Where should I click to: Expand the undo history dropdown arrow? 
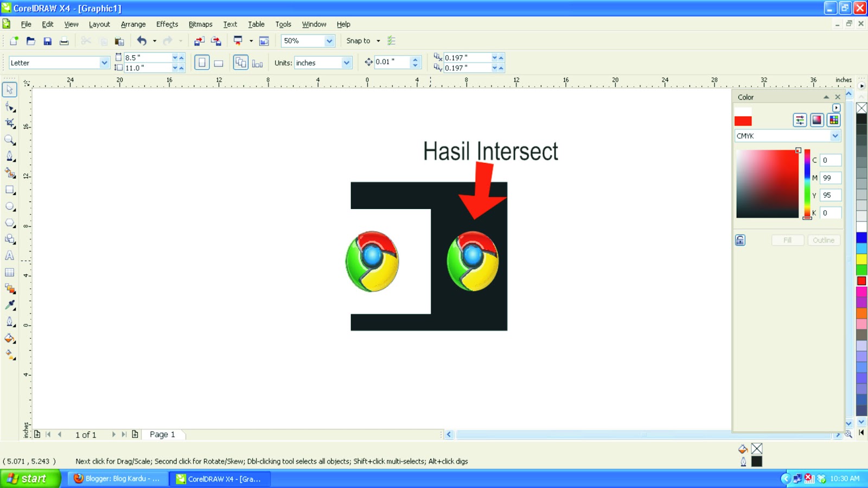(155, 41)
